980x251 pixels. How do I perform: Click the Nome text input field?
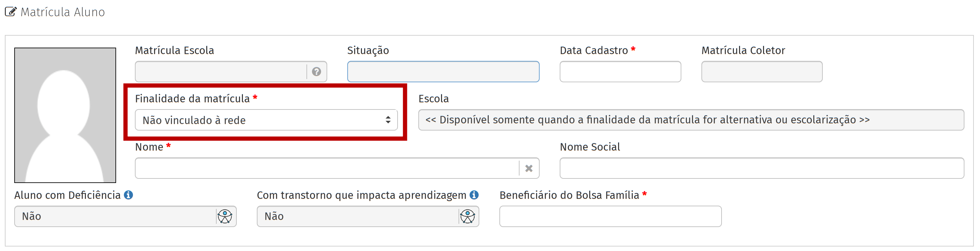coord(327,168)
